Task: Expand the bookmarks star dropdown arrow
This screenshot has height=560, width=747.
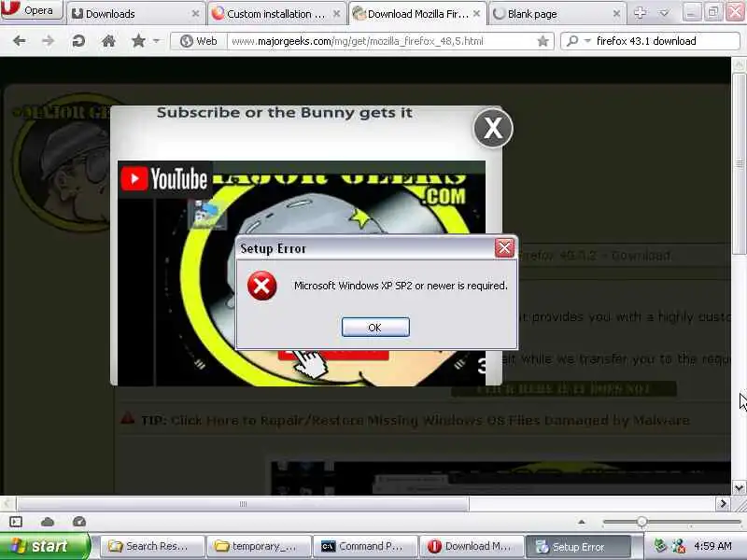Action: pyautogui.click(x=156, y=41)
